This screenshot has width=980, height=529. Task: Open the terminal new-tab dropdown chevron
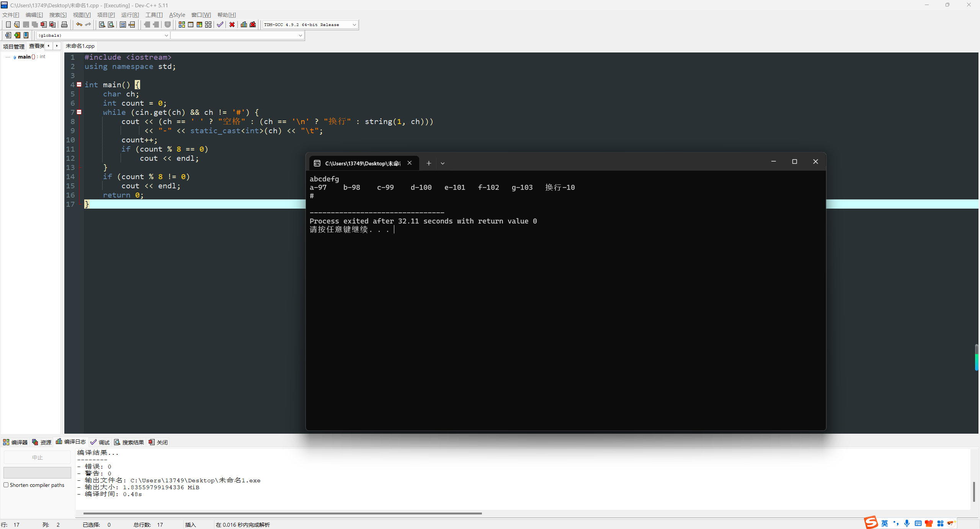pos(443,163)
